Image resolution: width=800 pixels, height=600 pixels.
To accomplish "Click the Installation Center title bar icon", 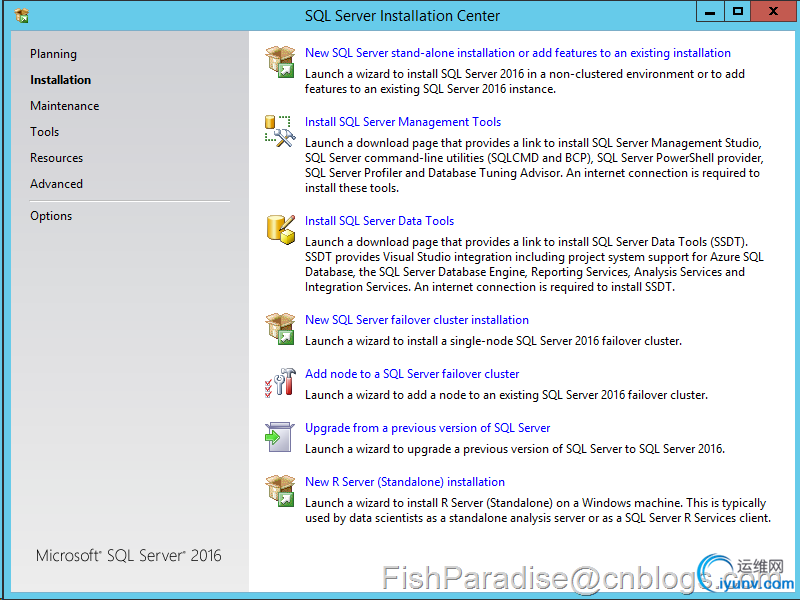I will 21,16.
